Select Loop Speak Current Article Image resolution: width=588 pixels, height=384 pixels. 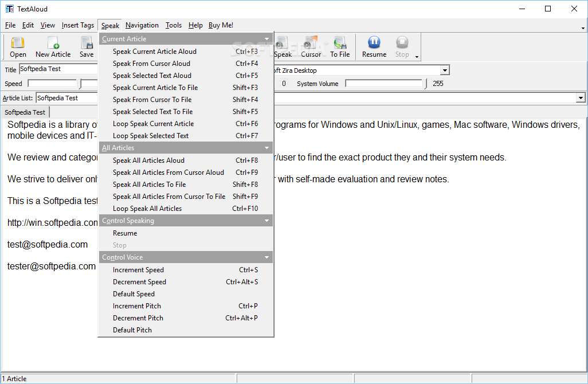pos(186,123)
